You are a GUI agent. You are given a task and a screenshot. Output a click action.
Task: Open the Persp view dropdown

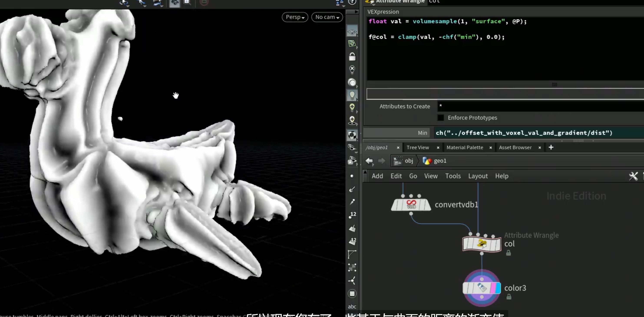click(x=295, y=17)
